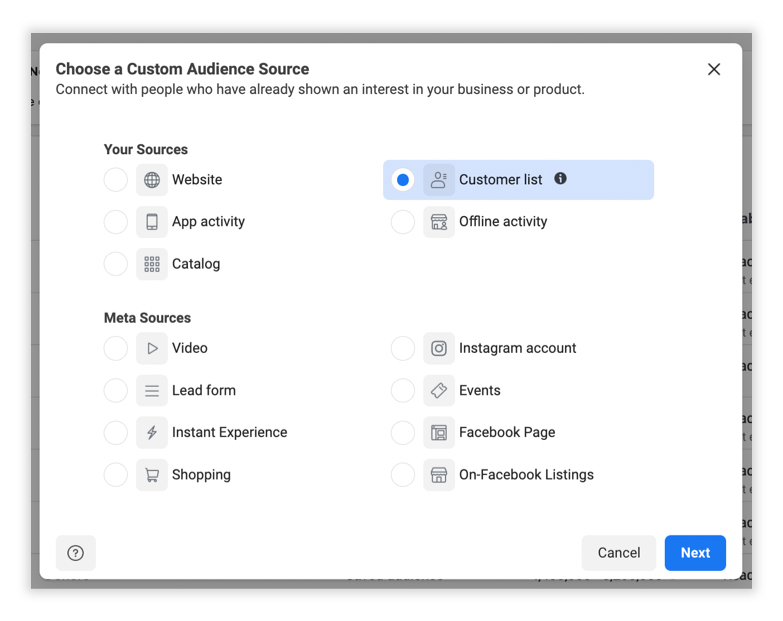Click the Website label text
Viewport: 783px width, 621px height.
[x=197, y=180]
